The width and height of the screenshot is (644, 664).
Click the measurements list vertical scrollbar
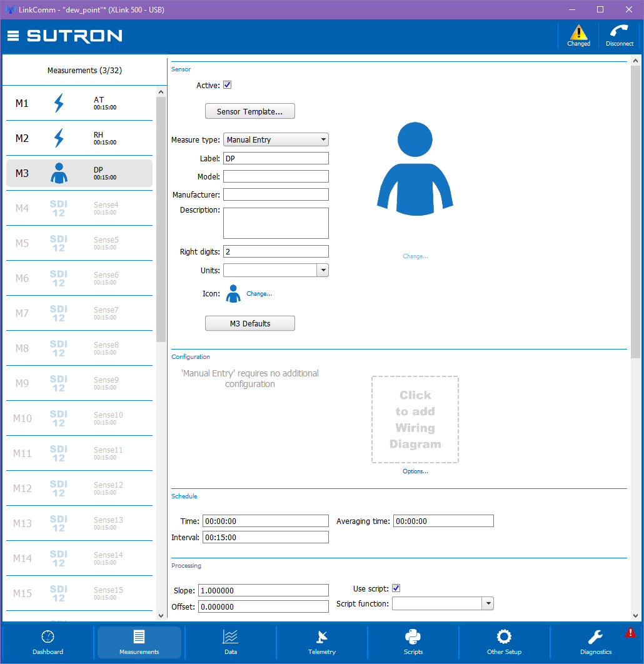161,219
